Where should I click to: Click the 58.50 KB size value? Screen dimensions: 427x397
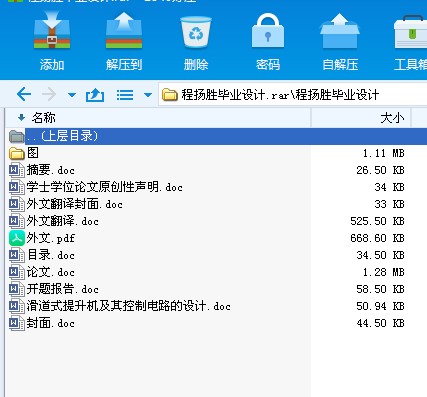pos(380,289)
